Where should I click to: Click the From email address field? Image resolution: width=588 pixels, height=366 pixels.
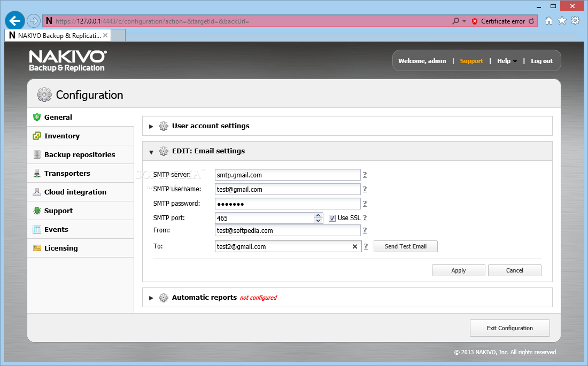click(288, 230)
